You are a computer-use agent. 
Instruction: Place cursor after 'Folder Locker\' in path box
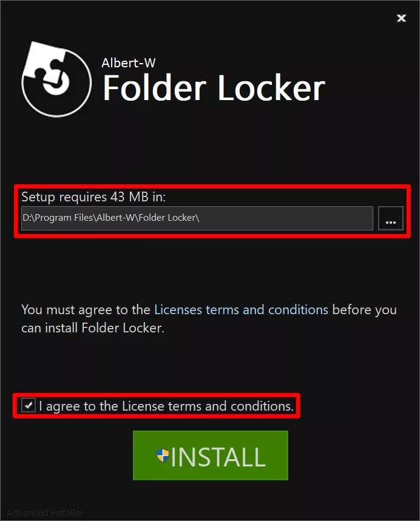[x=200, y=218]
